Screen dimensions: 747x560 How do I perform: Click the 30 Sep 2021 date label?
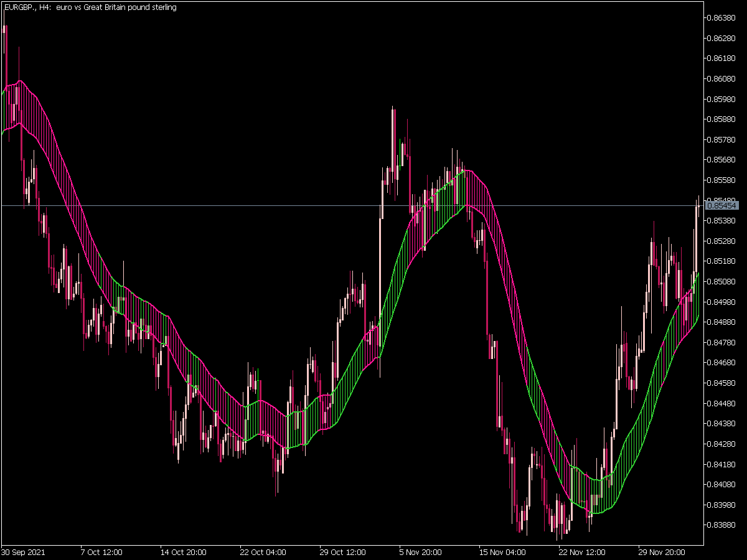coord(23,552)
